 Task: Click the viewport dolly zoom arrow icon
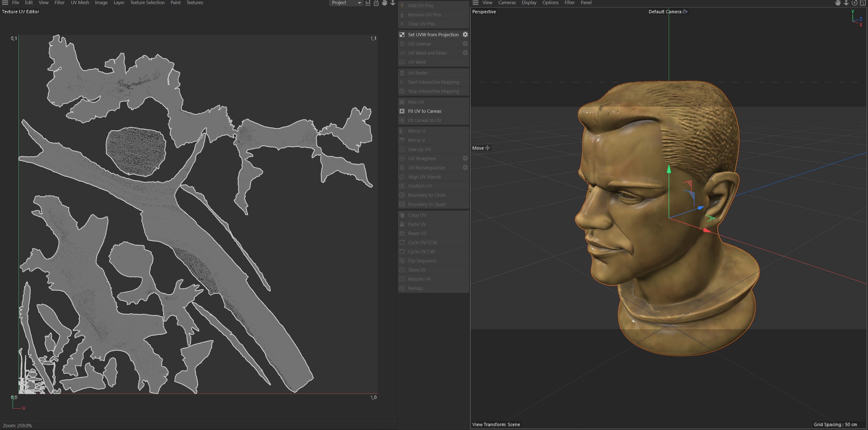846,3
